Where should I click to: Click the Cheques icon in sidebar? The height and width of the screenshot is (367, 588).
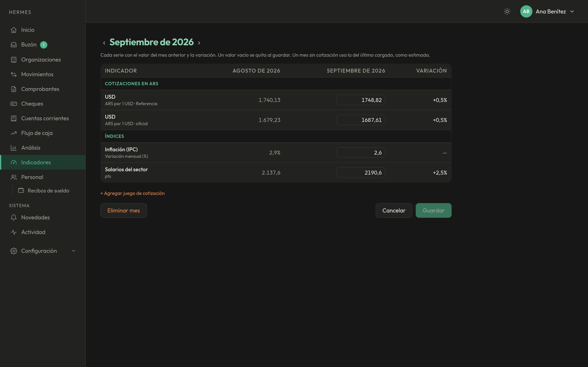click(x=14, y=104)
